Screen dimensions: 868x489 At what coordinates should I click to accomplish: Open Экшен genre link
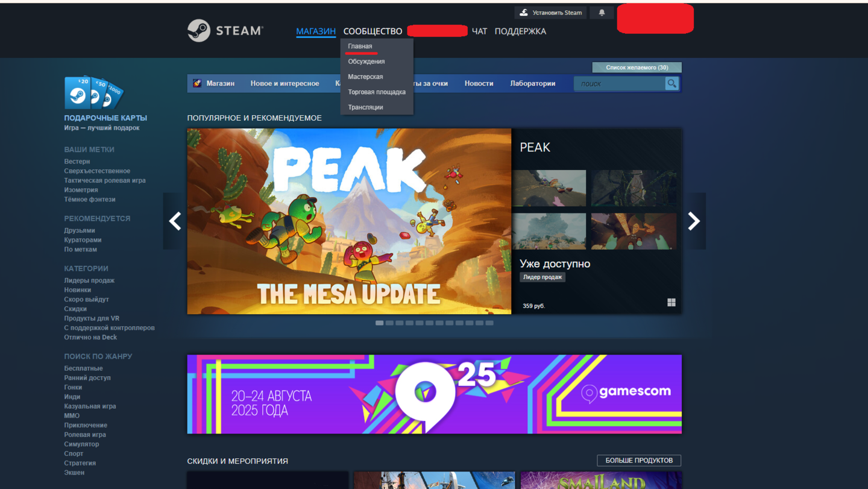(x=74, y=473)
